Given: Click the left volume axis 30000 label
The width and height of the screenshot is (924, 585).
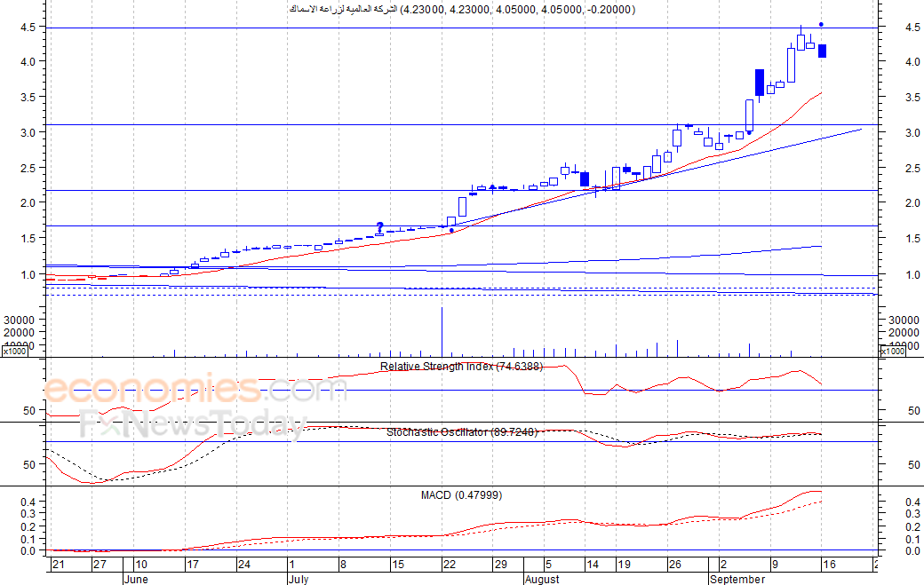Looking at the screenshot, I should (x=20, y=320).
